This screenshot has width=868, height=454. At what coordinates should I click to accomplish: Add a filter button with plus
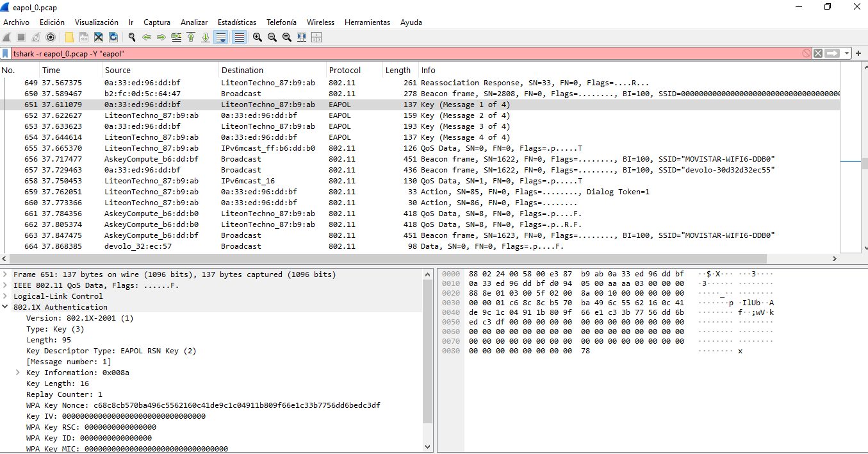[858, 53]
